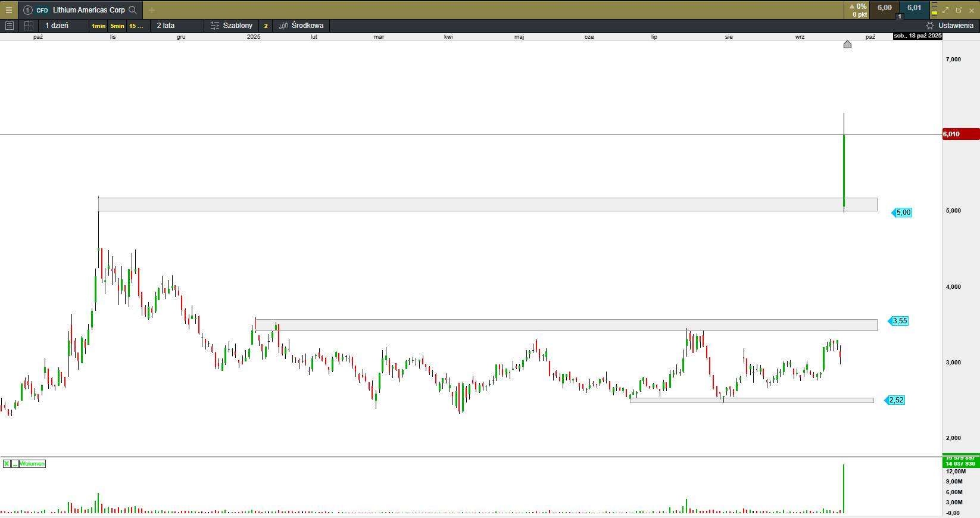Viewport: 980px width, 518px height.
Task: Expand the chart to fullscreen with arrows icon
Action: (x=945, y=10)
